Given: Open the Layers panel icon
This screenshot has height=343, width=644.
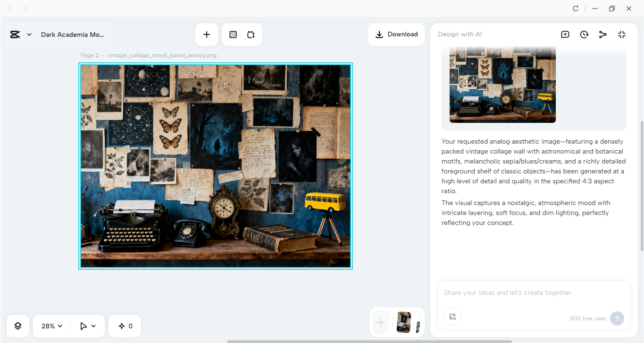Looking at the screenshot, I should click(x=17, y=326).
